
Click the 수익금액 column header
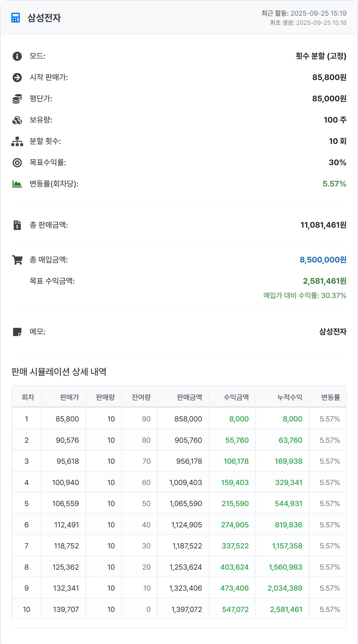click(x=236, y=397)
